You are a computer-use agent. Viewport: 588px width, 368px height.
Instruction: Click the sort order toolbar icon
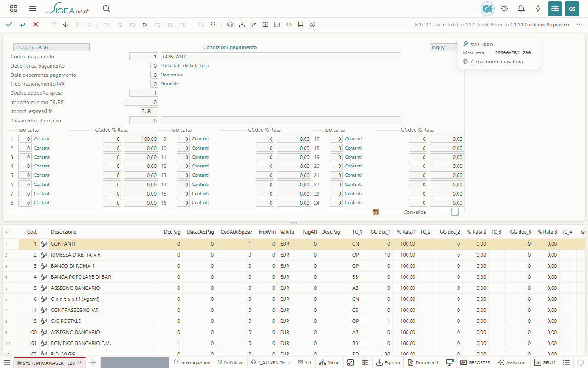click(x=254, y=24)
